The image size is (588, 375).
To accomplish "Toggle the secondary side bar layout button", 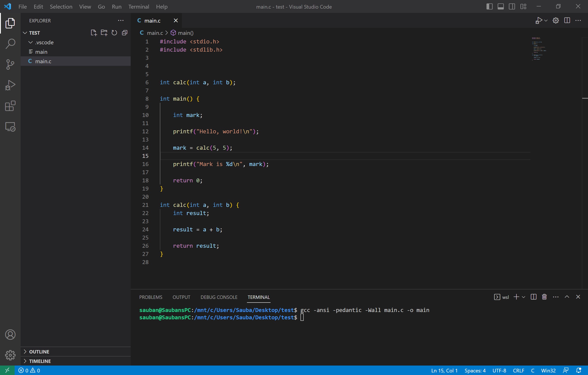I will (x=512, y=7).
